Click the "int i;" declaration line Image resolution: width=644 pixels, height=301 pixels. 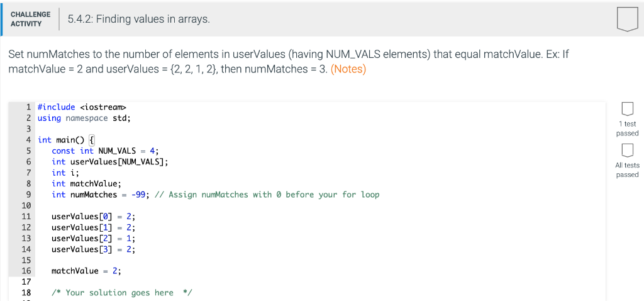coord(65,173)
